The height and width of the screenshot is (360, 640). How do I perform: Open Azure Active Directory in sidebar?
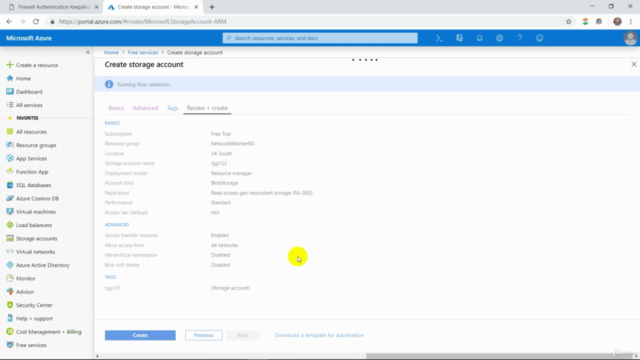(42, 265)
